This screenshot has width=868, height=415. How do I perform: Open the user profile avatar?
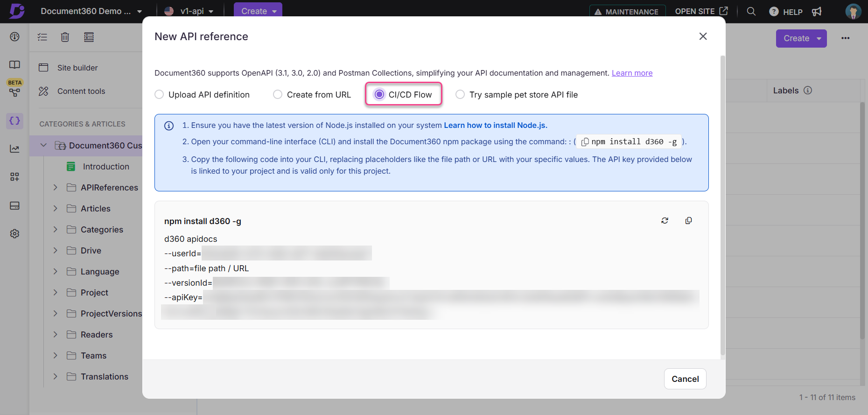854,11
